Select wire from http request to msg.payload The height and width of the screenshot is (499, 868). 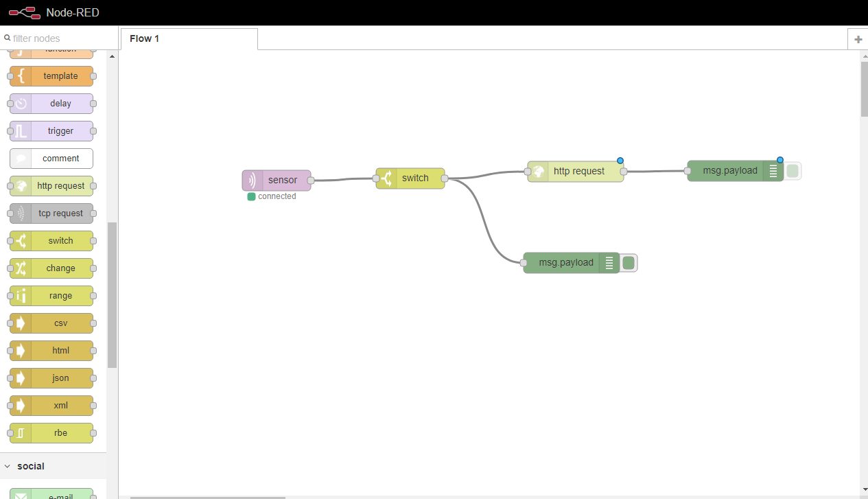click(655, 172)
